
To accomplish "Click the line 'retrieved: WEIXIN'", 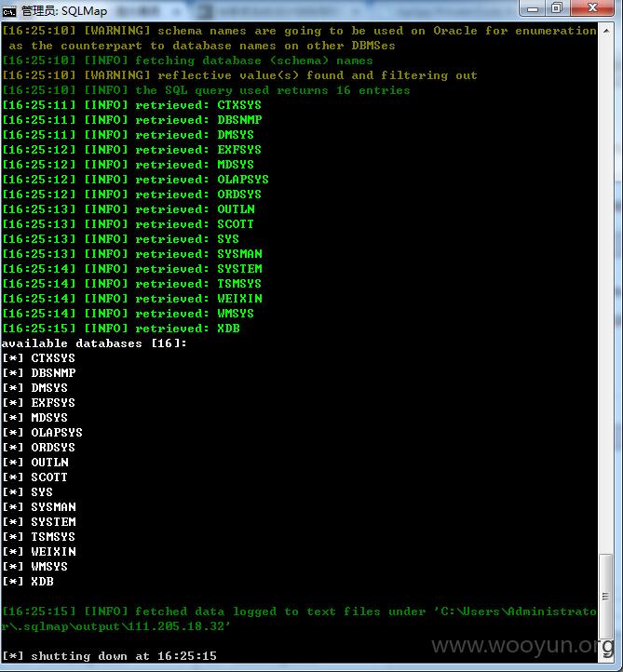I will [x=132, y=299].
